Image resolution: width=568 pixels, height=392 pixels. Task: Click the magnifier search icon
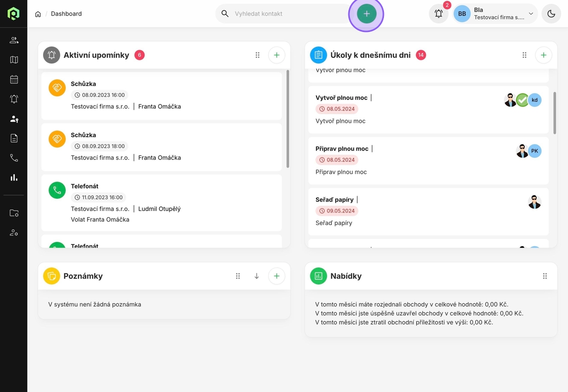225,14
